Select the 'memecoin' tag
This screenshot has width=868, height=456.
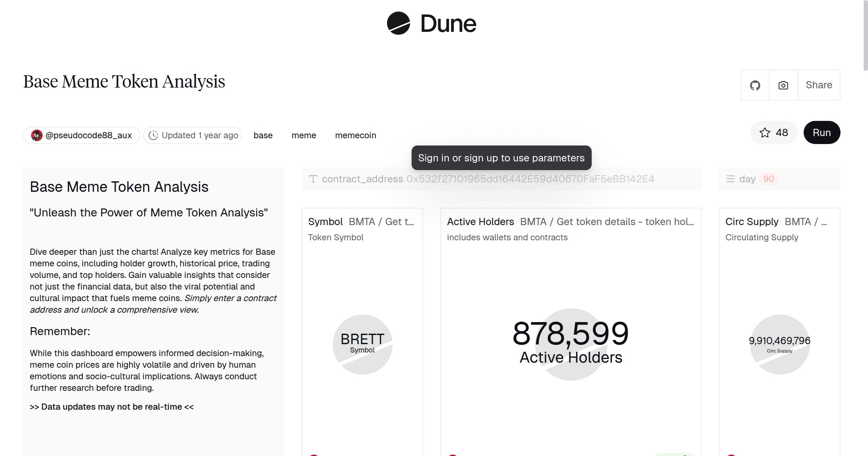pos(356,135)
